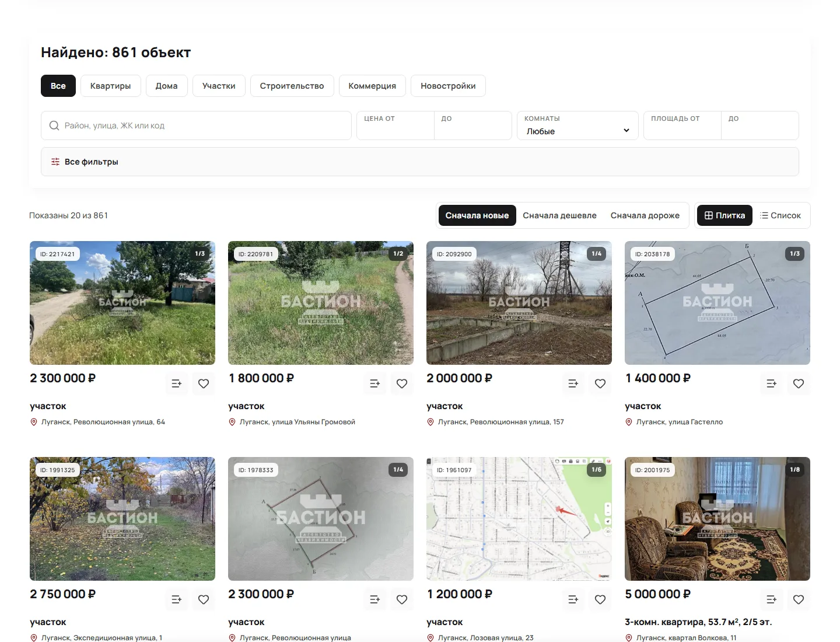The width and height of the screenshot is (840, 642).
Task: Favorite the квартал Волкова, 11 apartment
Action: [x=799, y=599]
